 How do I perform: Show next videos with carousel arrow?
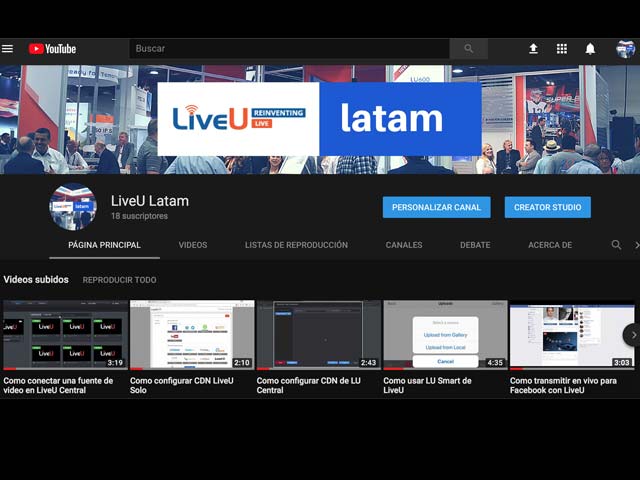coord(633,335)
